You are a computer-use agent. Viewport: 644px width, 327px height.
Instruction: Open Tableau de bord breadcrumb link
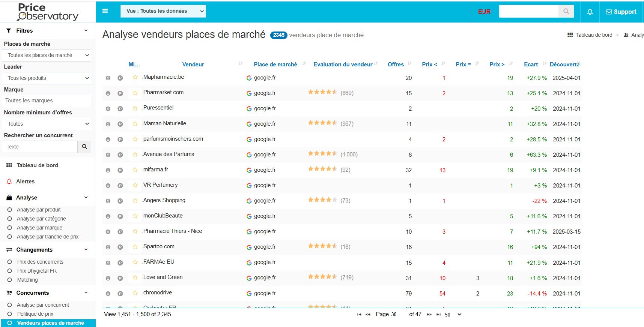pos(594,35)
